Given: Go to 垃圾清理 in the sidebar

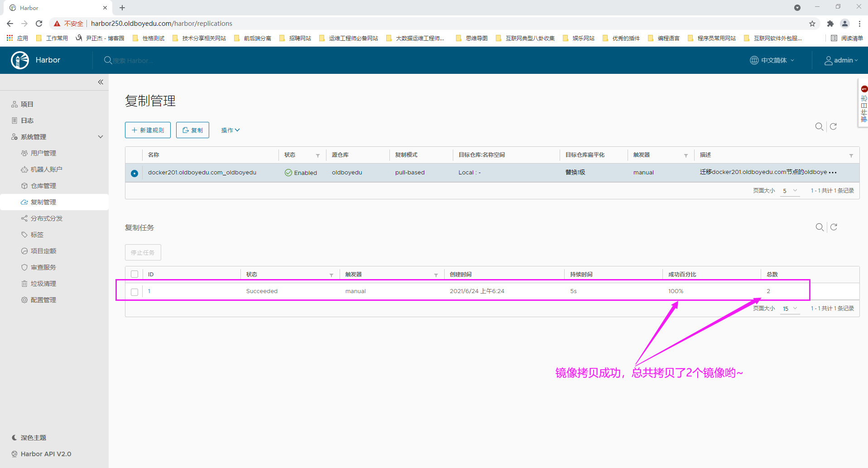Looking at the screenshot, I should [43, 284].
